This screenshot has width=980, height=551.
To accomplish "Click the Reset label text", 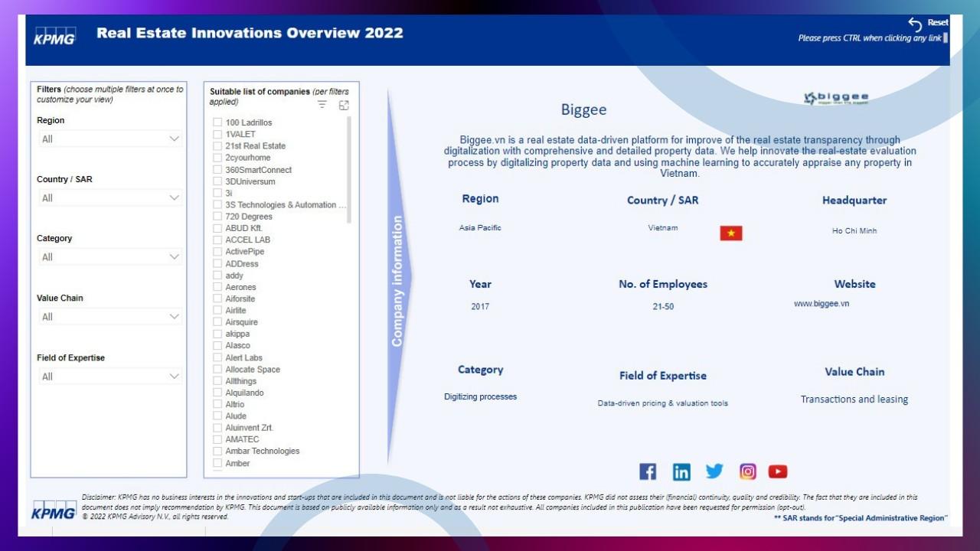I will [938, 22].
